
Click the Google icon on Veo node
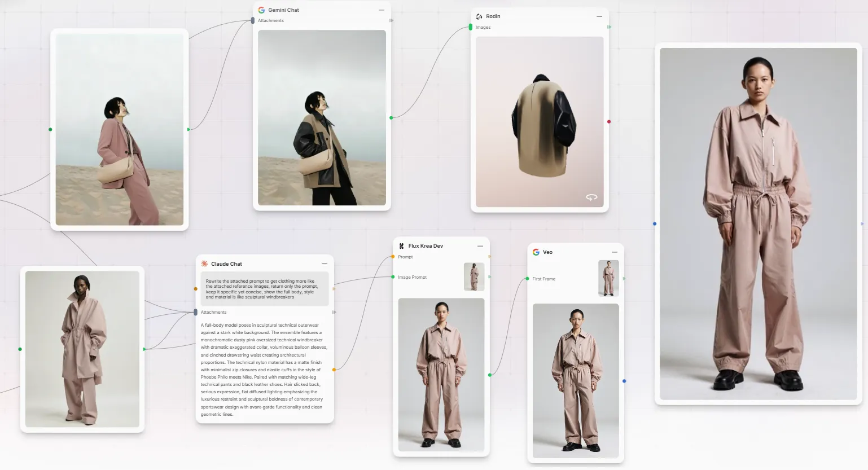(x=536, y=252)
